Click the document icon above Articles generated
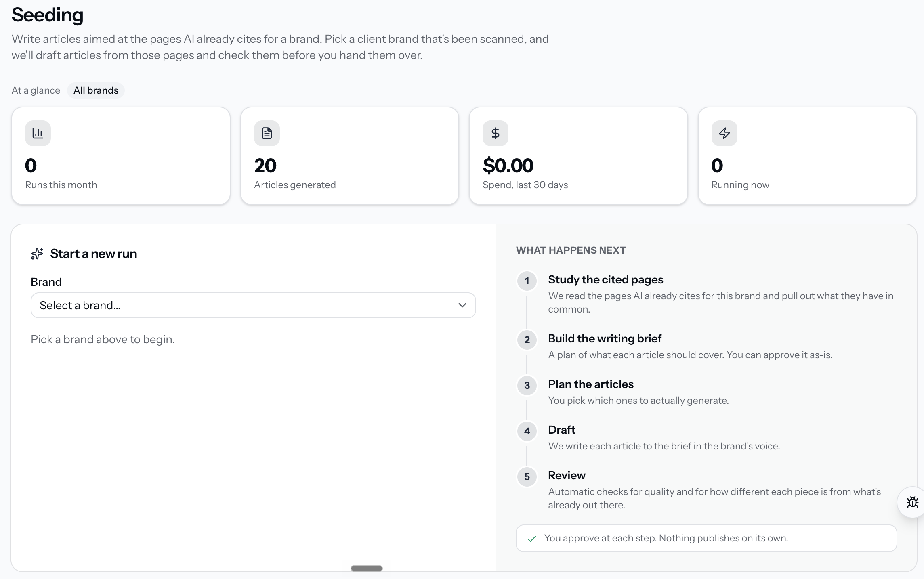This screenshot has height=579, width=924. 267,133
